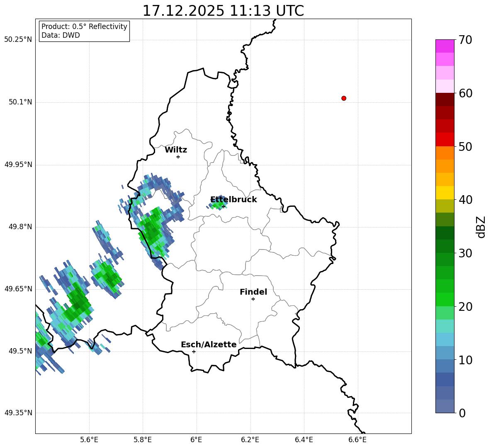
Task: Click the 6.4°E longitude label
Action: coord(304,440)
